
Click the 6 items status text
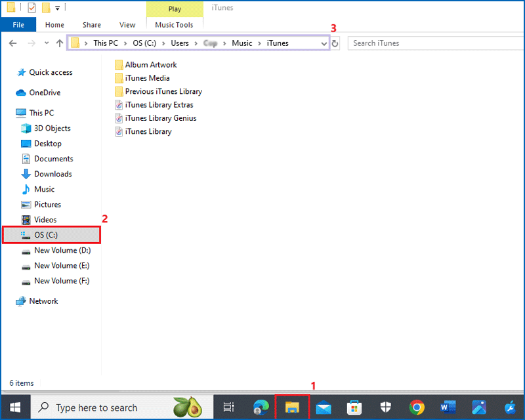22,383
